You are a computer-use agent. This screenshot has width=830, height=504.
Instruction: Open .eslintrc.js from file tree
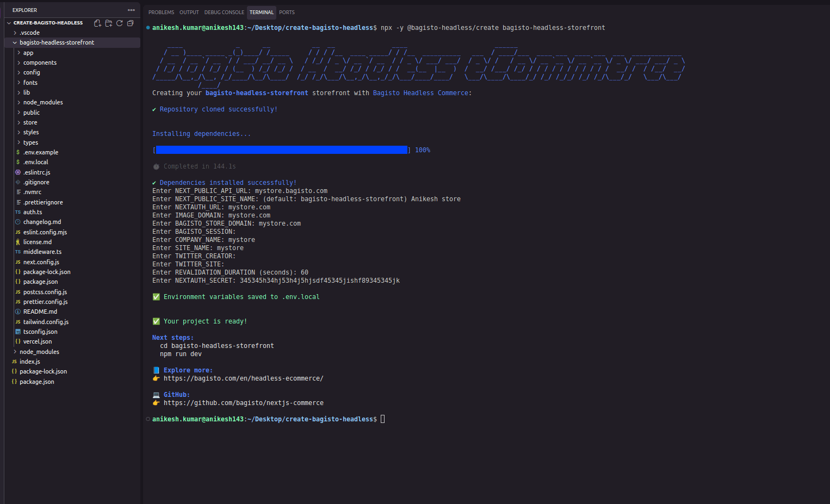(36, 172)
